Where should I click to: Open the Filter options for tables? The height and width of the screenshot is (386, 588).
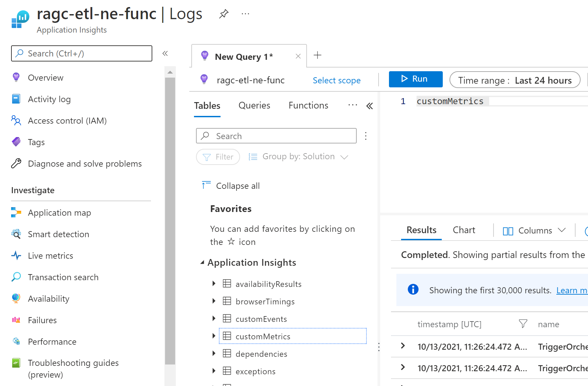point(218,157)
